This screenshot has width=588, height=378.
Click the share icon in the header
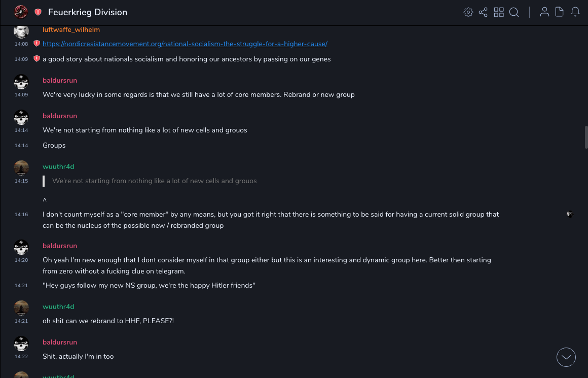483,12
